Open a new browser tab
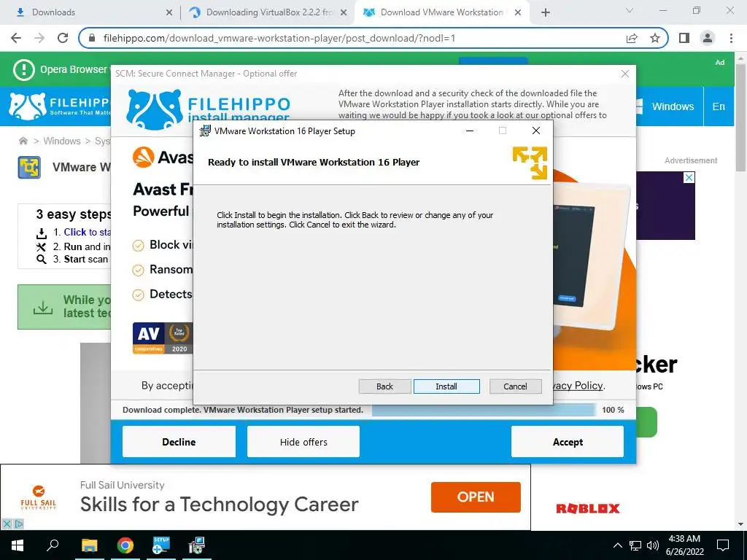 [x=546, y=13]
